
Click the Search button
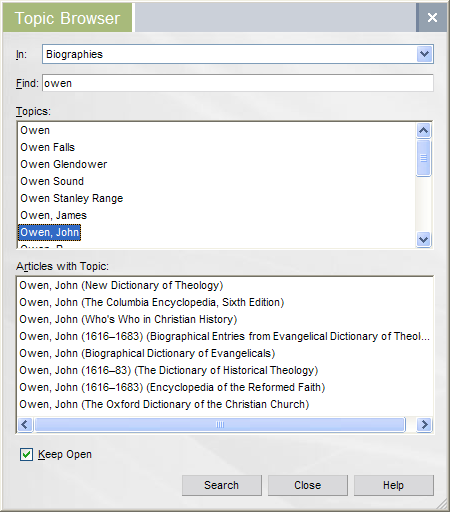pos(222,485)
